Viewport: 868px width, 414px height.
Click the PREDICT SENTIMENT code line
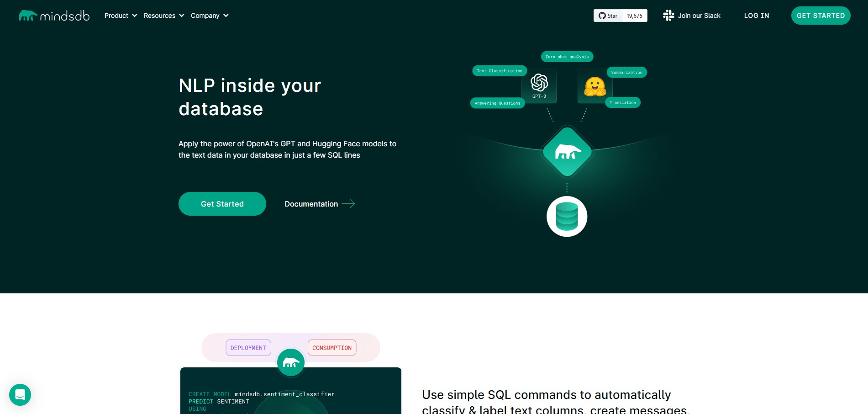pyautogui.click(x=219, y=401)
